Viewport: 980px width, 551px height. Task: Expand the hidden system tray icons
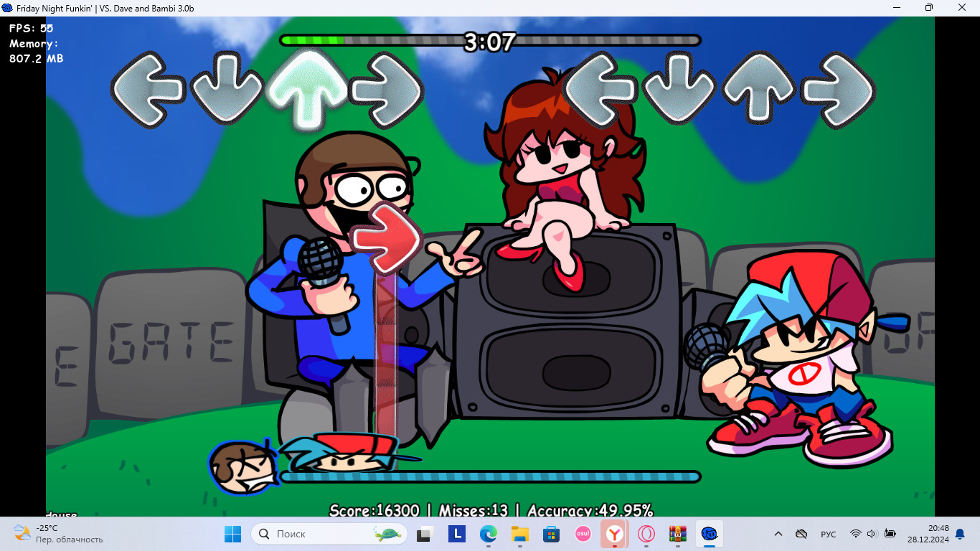(778, 534)
